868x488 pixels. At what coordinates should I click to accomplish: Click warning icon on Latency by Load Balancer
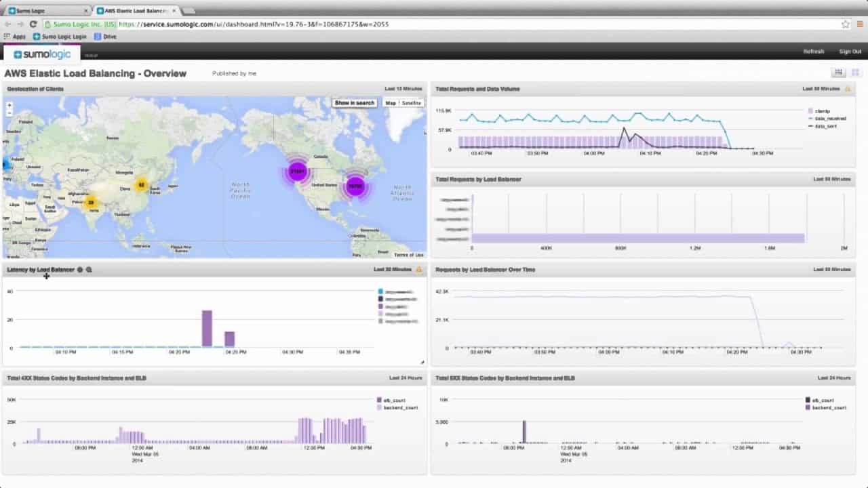pyautogui.click(x=418, y=270)
